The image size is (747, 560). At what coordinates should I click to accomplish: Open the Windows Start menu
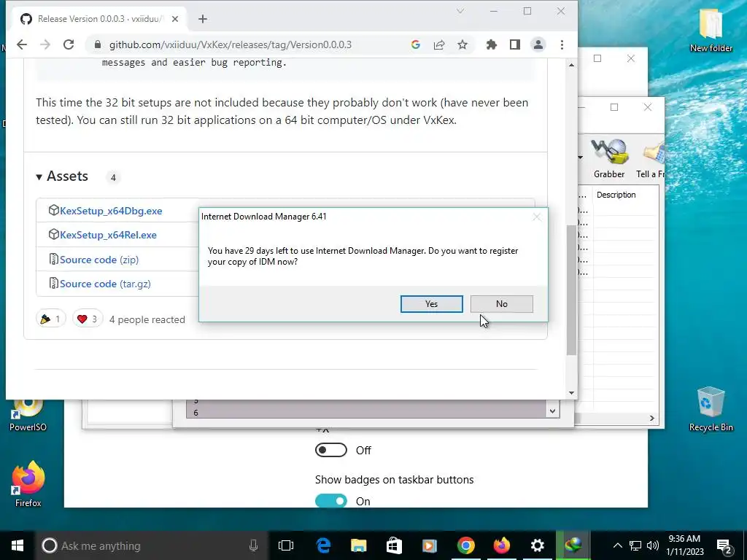[x=18, y=545]
